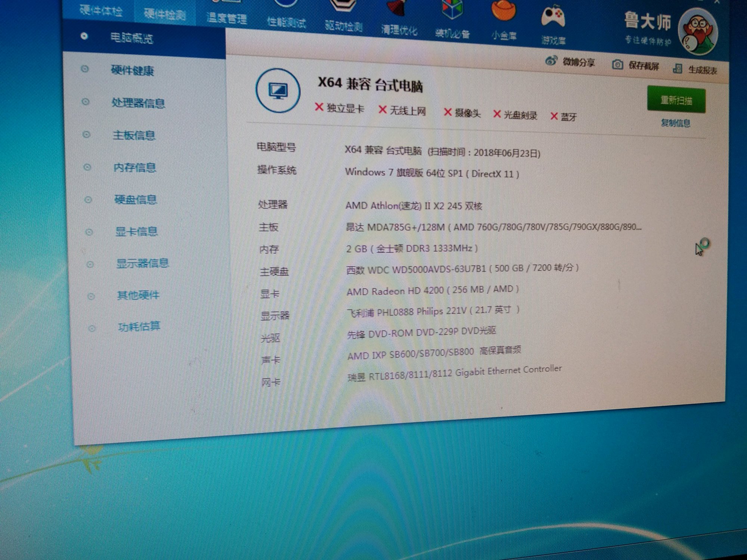Screen dimensions: 747x560
Task: Select 硬件健康 in the sidebar
Action: [x=133, y=70]
